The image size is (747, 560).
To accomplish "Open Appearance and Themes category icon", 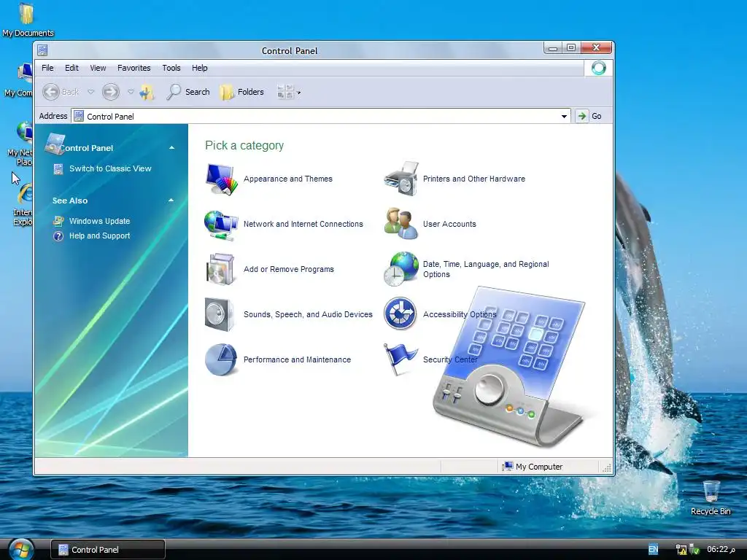I will pyautogui.click(x=221, y=179).
